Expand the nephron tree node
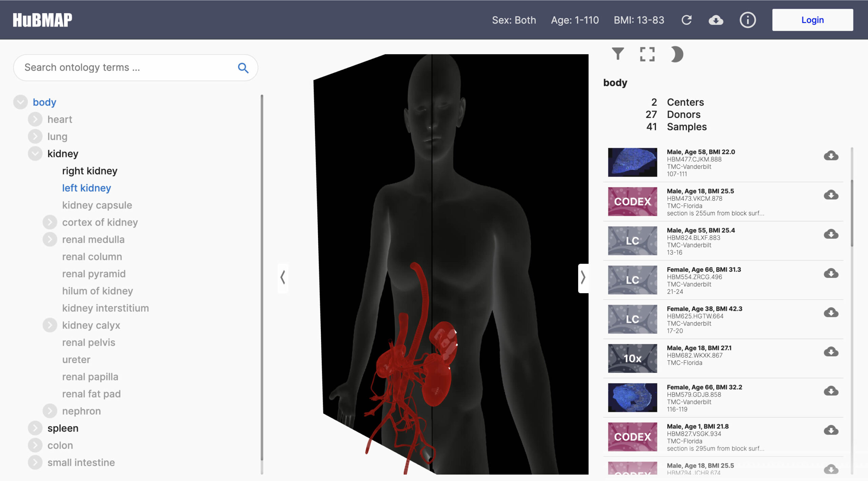This screenshot has height=481, width=868. (50, 411)
